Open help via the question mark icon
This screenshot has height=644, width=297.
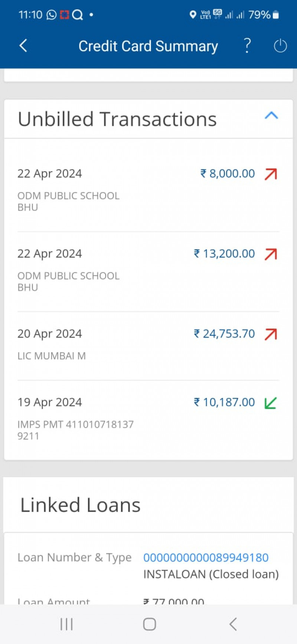pos(247,46)
